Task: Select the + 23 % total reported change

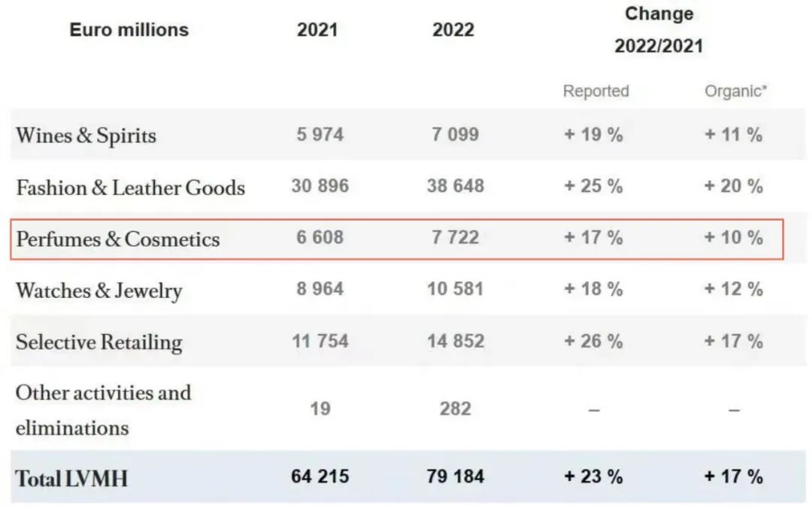Action: [x=593, y=476]
